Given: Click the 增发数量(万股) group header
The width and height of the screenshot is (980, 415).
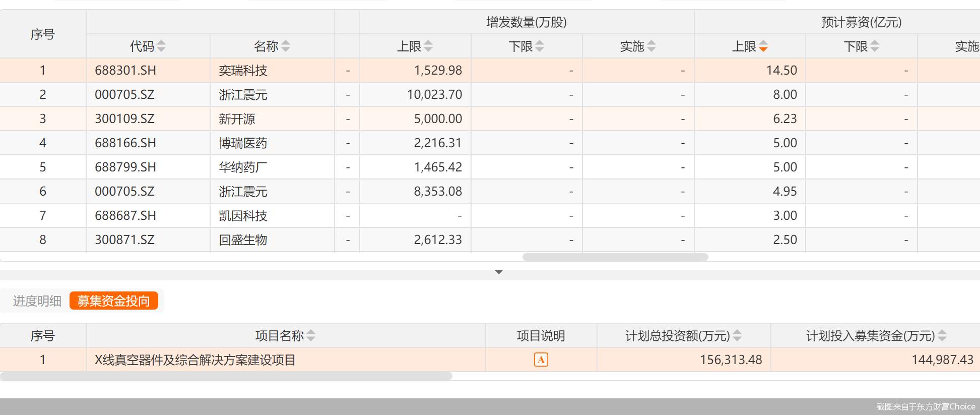Looking at the screenshot, I should point(527,22).
